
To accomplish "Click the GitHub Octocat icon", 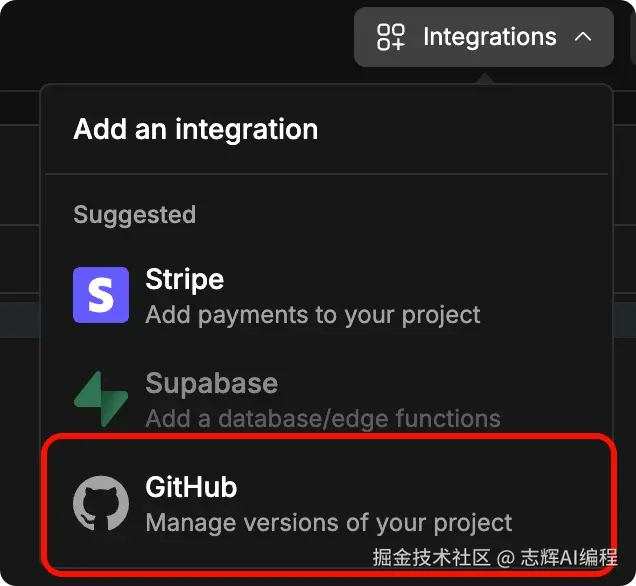I will tap(101, 503).
